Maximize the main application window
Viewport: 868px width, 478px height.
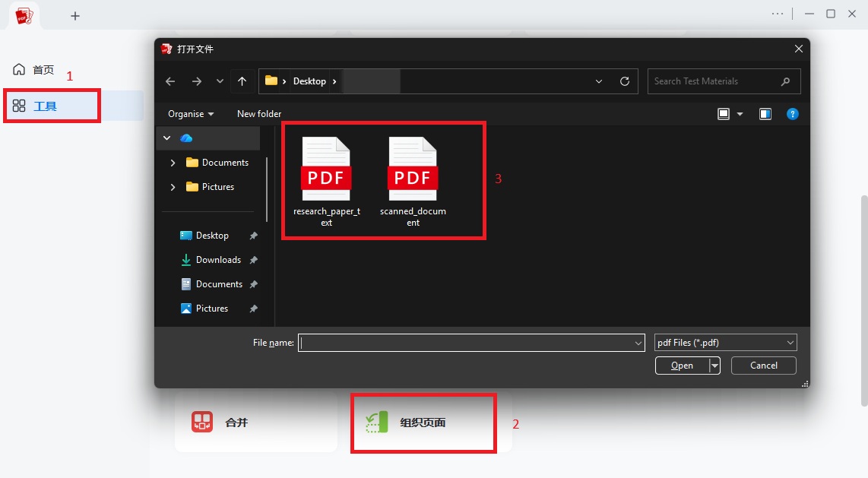(x=830, y=14)
